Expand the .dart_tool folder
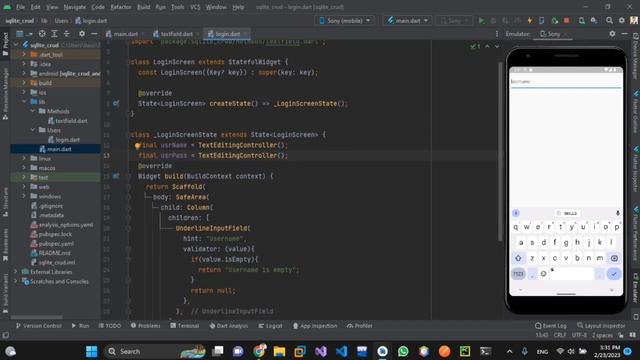640x360 pixels. coord(24,54)
